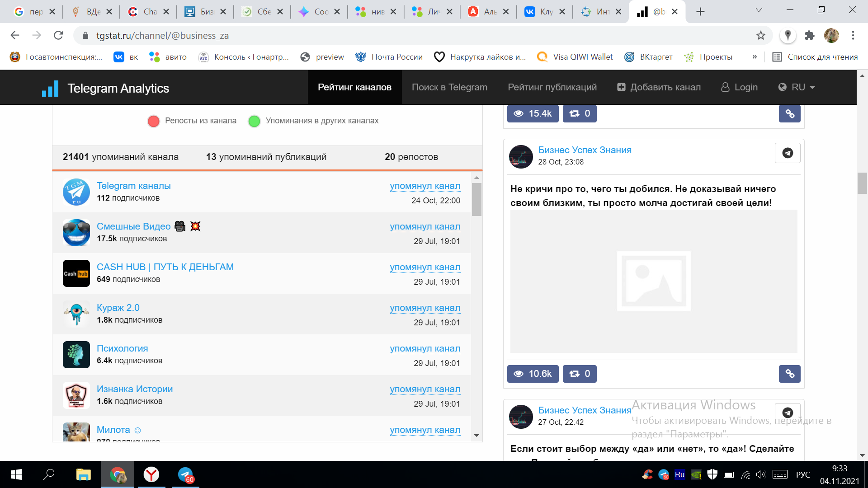Open 'Поиск в Telegram' menu item

click(449, 87)
